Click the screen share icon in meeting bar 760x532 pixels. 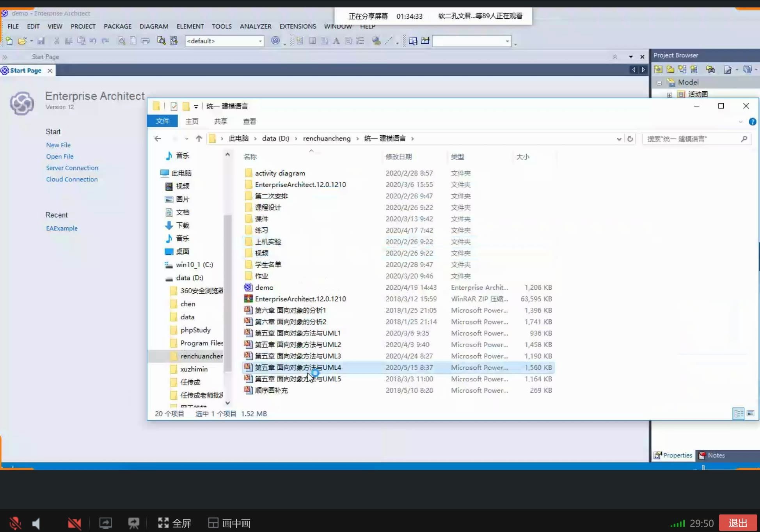pos(105,523)
